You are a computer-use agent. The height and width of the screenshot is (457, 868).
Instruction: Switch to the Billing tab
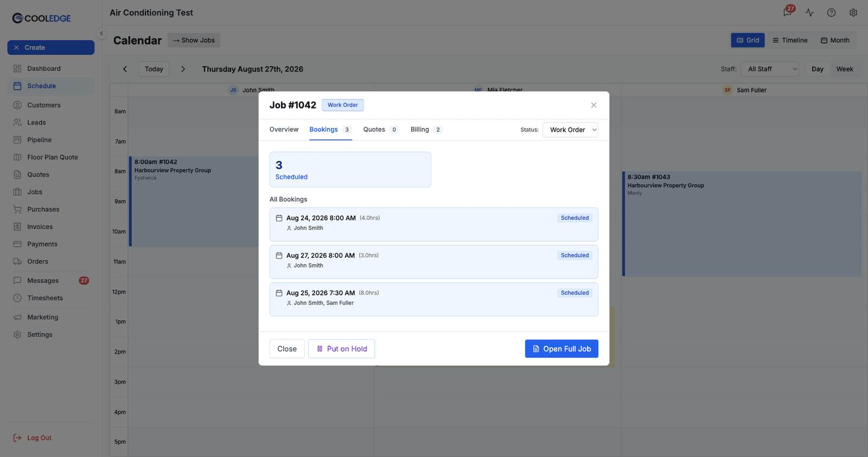(426, 129)
